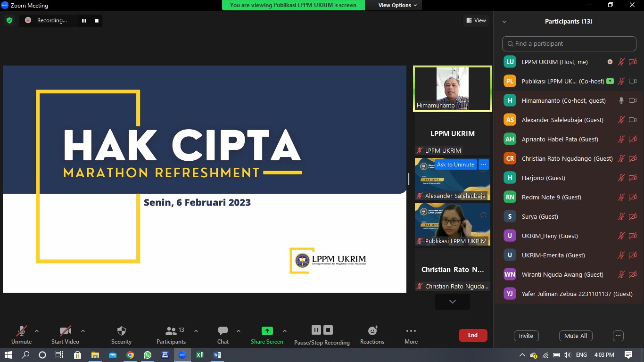This screenshot has width=644, height=362.
Task: Open the Security menu
Action: click(x=121, y=335)
